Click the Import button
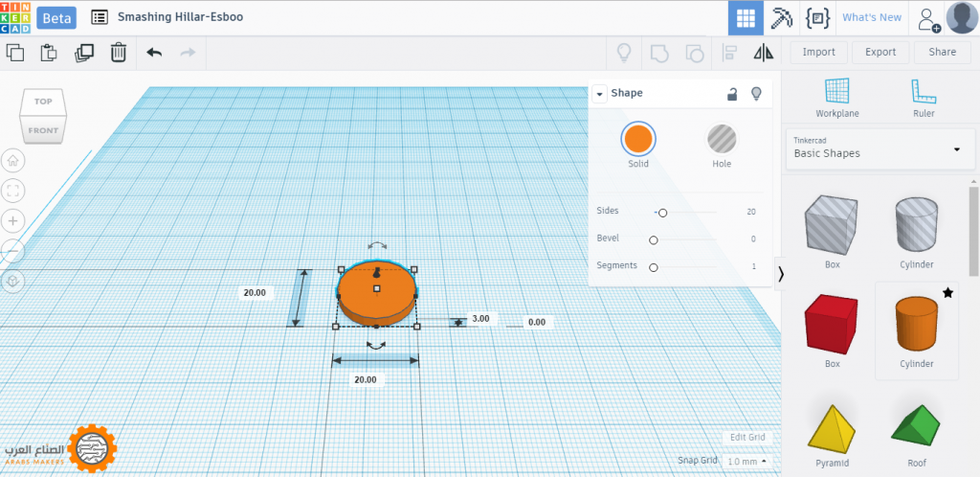 pos(818,53)
